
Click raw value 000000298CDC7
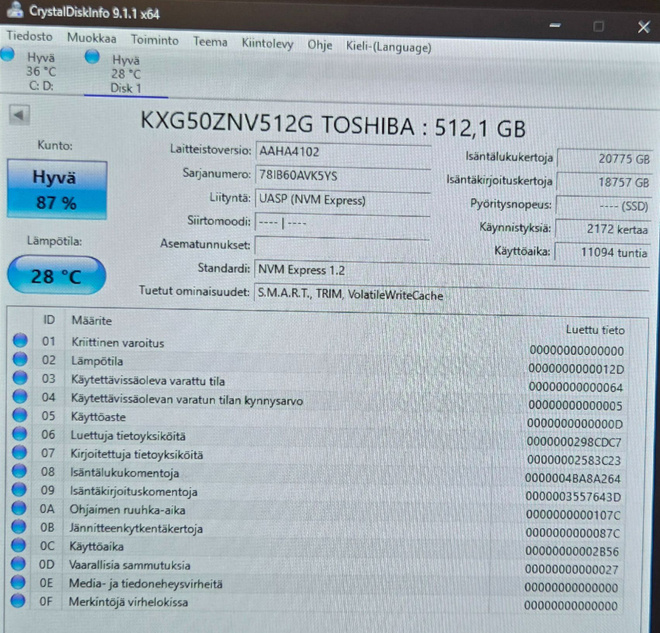(574, 442)
